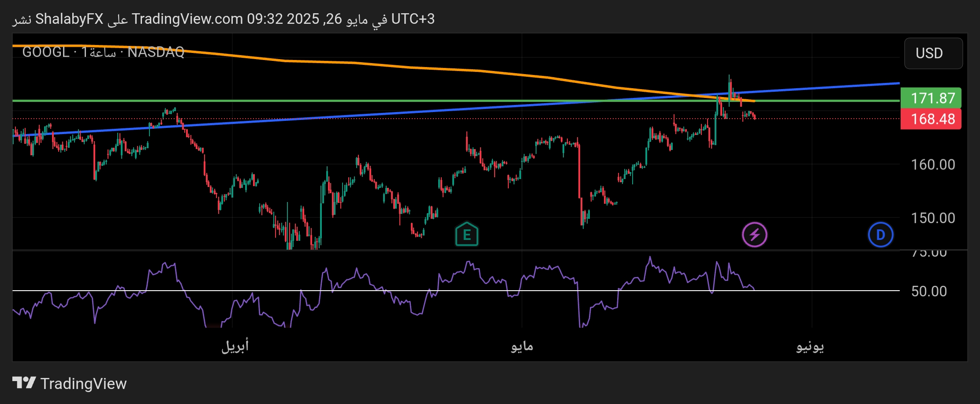This screenshot has width=980, height=404.
Task: Click the TradingView logo icon
Action: [x=24, y=383]
